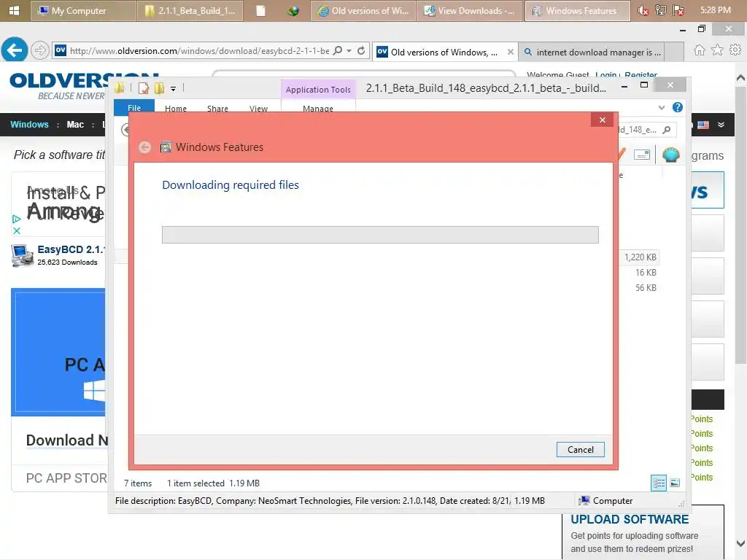Image resolution: width=747 pixels, height=560 pixels.
Task: Click the Explorer search box magnifier
Action: coord(667,130)
